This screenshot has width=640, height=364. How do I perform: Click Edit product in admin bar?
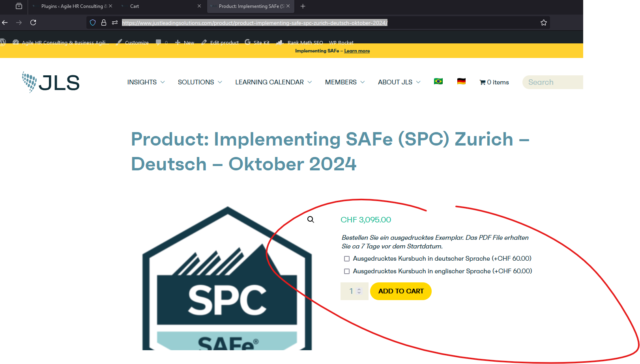click(220, 42)
